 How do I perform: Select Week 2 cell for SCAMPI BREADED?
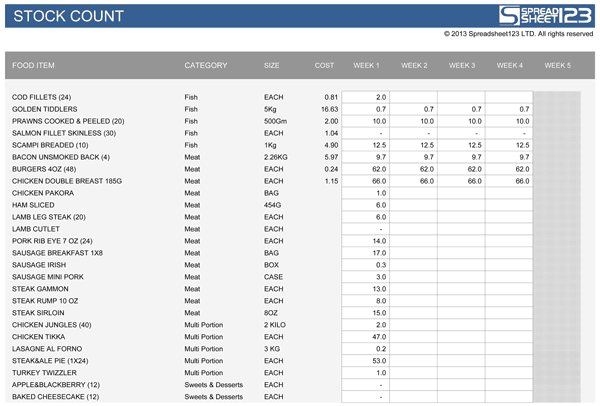413,145
